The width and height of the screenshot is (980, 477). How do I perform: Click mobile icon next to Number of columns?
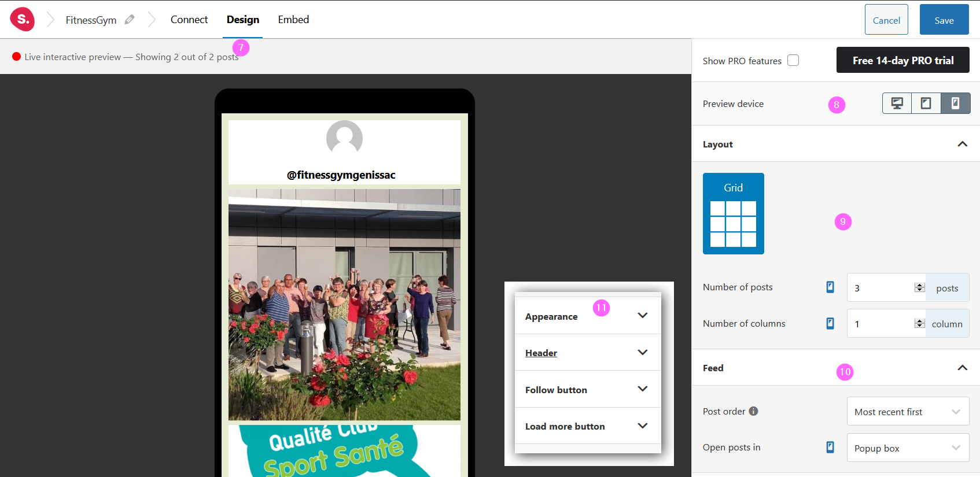pyautogui.click(x=830, y=323)
